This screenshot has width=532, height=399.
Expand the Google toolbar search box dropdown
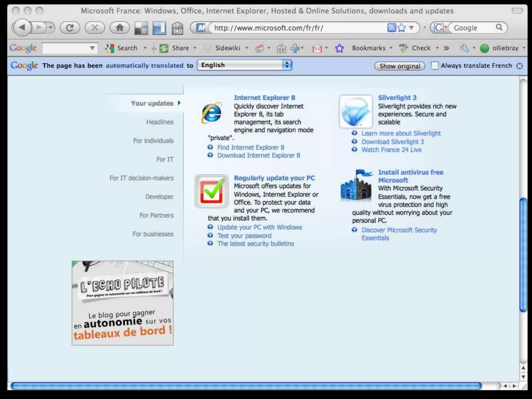[92, 48]
